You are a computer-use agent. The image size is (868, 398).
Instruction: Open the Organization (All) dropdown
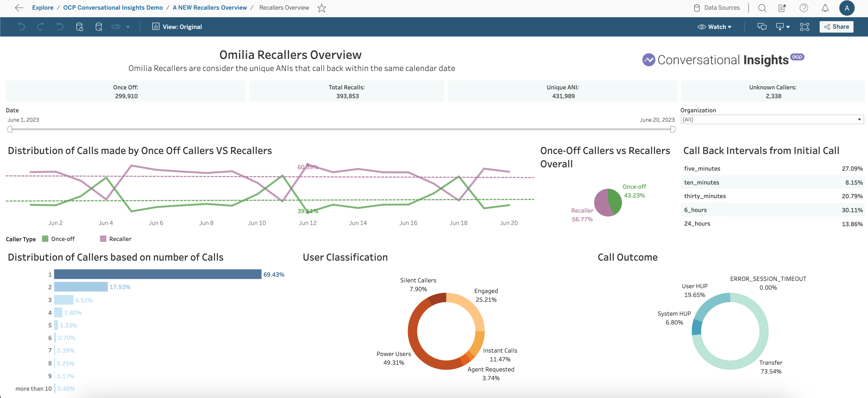point(772,120)
